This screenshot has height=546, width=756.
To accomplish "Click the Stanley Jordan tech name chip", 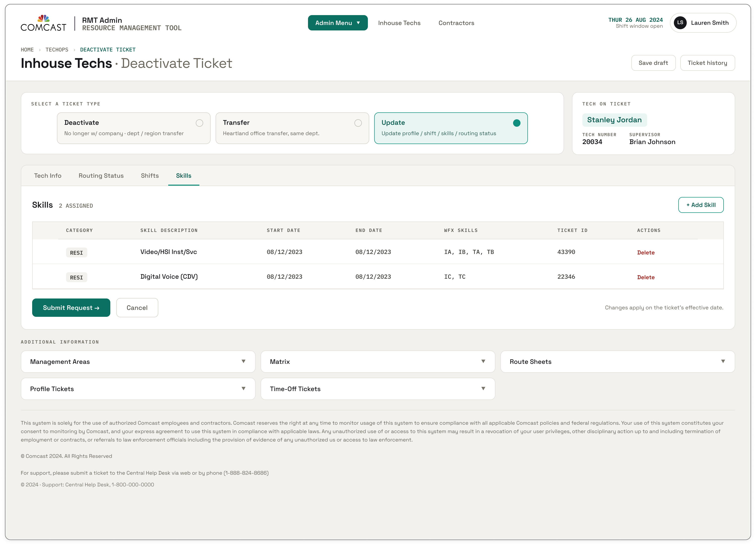I will tap(614, 120).
